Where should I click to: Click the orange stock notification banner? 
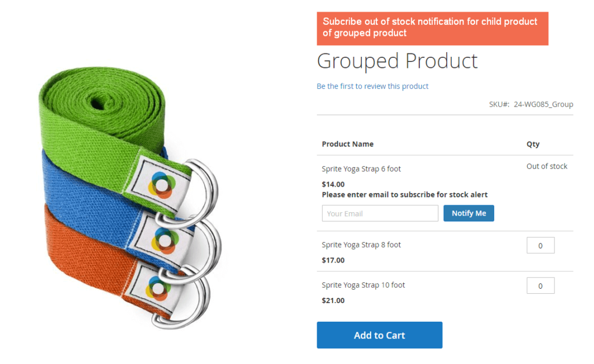(x=432, y=28)
